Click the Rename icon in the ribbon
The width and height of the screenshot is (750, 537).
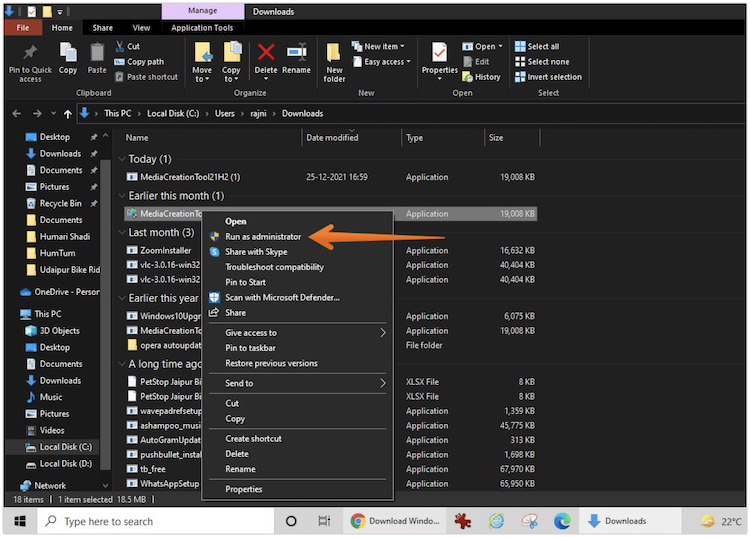[x=296, y=58]
